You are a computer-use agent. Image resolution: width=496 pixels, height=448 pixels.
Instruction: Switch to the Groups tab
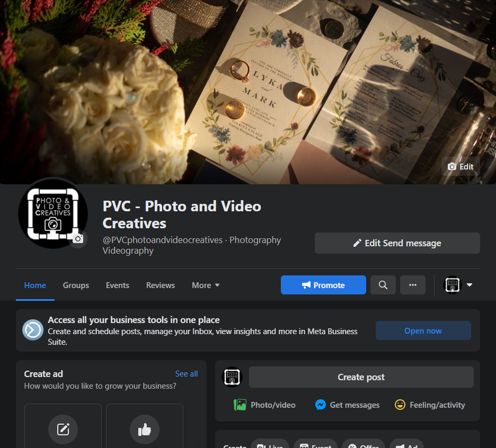(x=76, y=285)
